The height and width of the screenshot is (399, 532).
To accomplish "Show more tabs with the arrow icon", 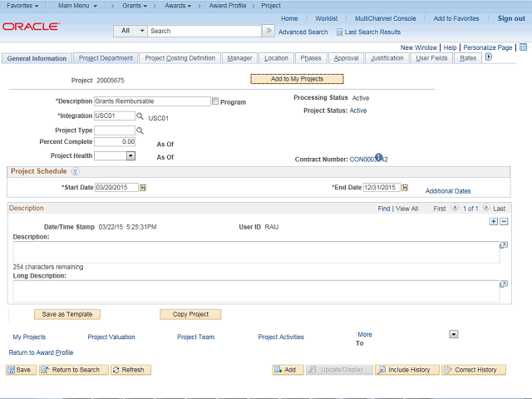I will point(488,57).
